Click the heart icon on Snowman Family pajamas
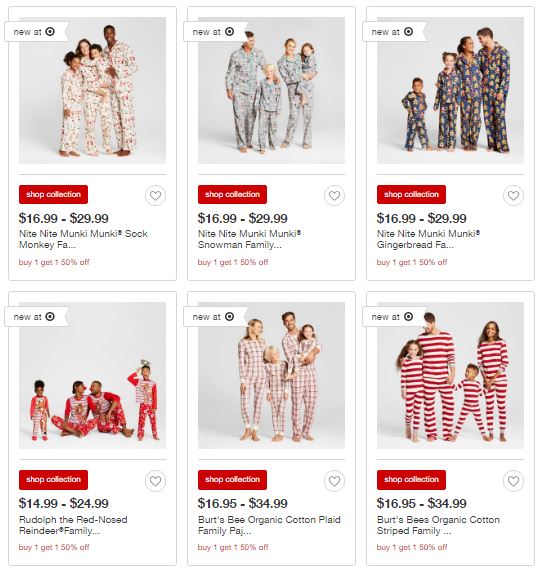The height and width of the screenshot is (569, 541). click(334, 196)
